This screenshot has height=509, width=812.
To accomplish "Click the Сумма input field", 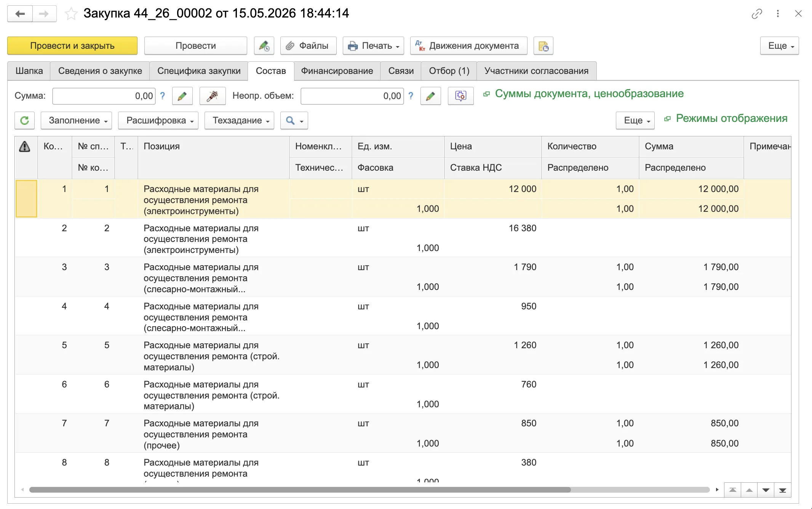I will 104,96.
